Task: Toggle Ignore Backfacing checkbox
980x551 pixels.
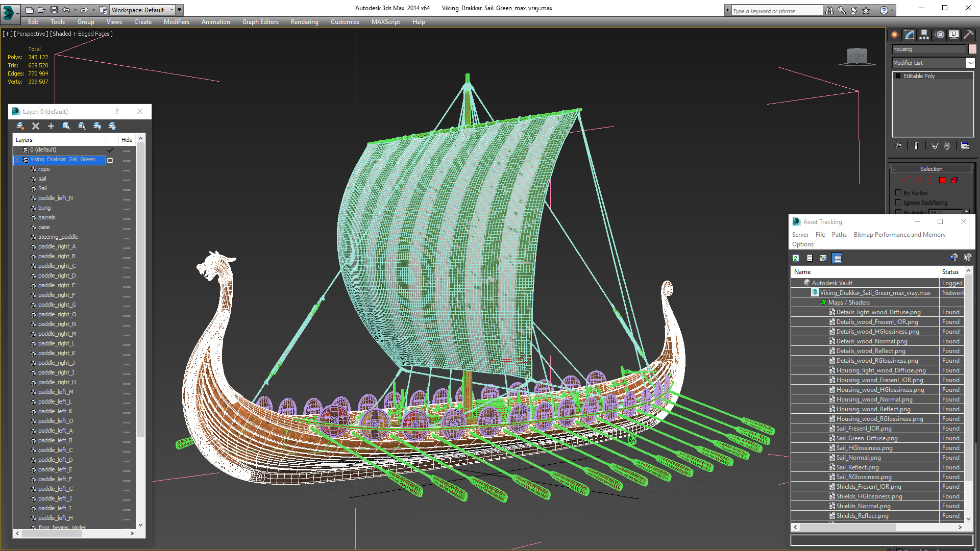Action: [x=898, y=203]
